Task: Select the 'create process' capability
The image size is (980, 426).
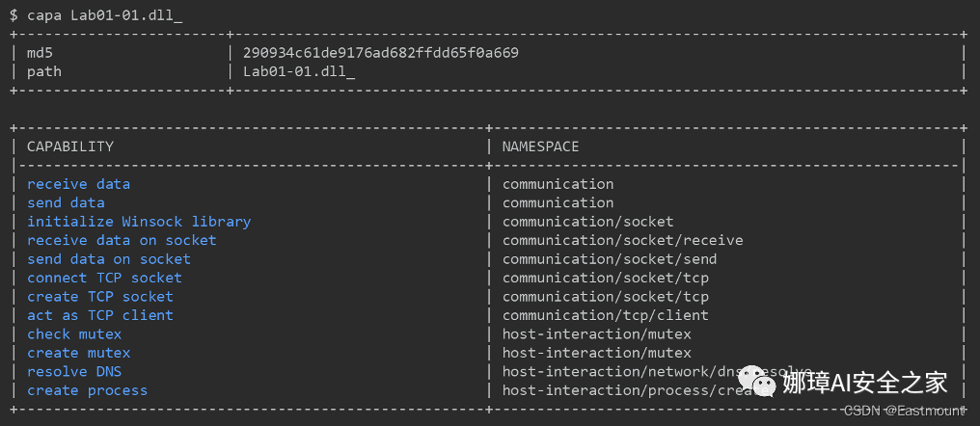Action: coord(87,390)
